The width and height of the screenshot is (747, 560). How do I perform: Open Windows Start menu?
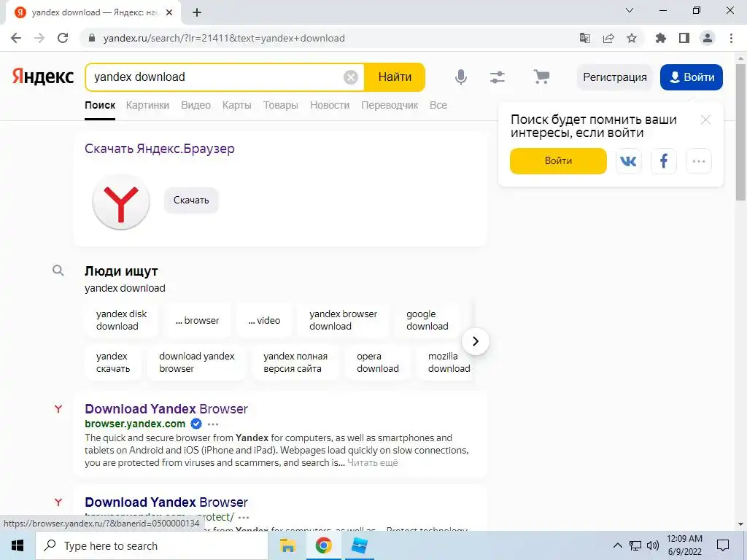[x=18, y=545]
